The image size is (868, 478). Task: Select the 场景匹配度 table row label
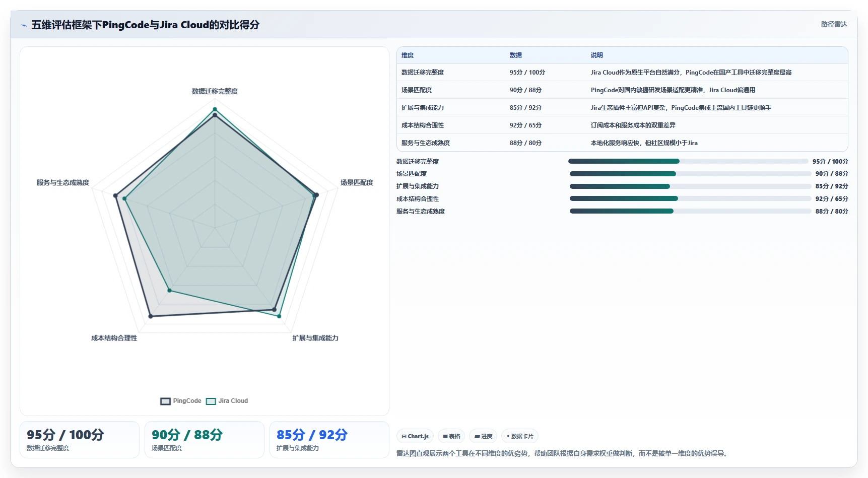pos(417,90)
